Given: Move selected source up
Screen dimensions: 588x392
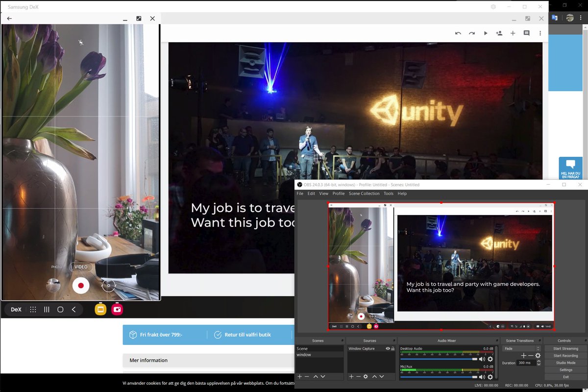Looking at the screenshot, I should point(374,376).
